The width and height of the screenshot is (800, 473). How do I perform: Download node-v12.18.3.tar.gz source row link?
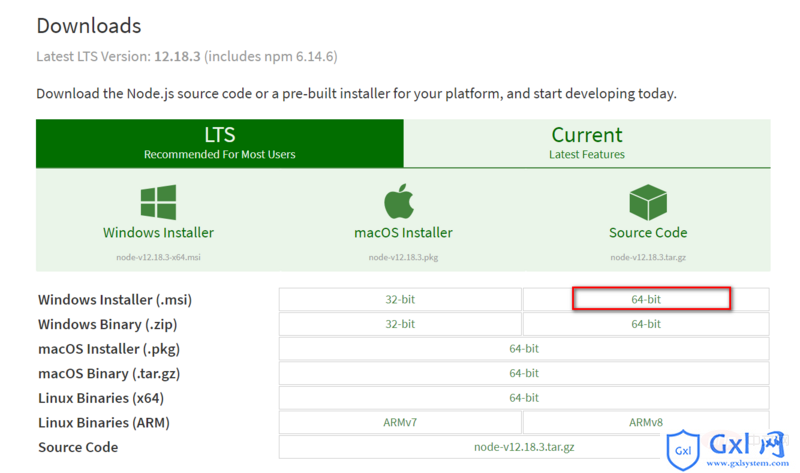coord(524,447)
